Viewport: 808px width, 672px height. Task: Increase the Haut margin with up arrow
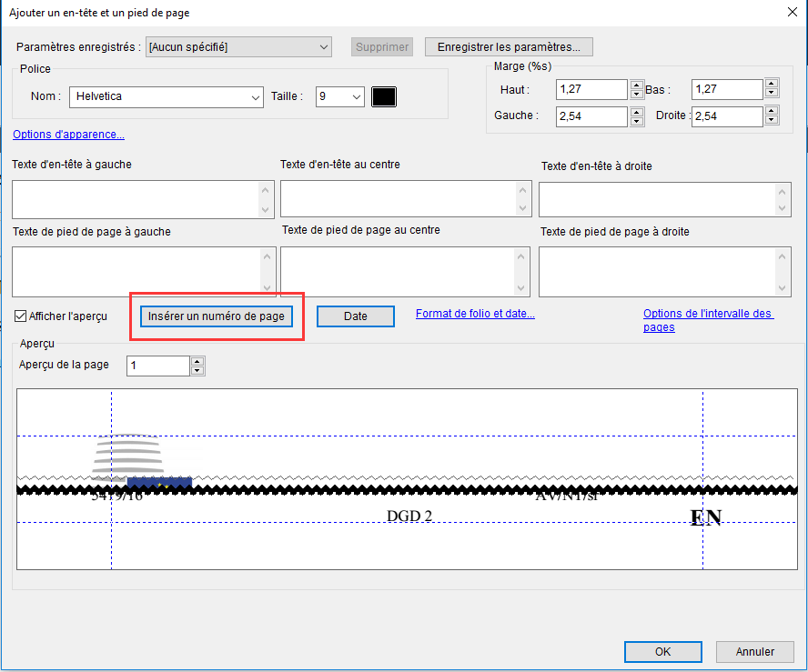click(x=635, y=85)
